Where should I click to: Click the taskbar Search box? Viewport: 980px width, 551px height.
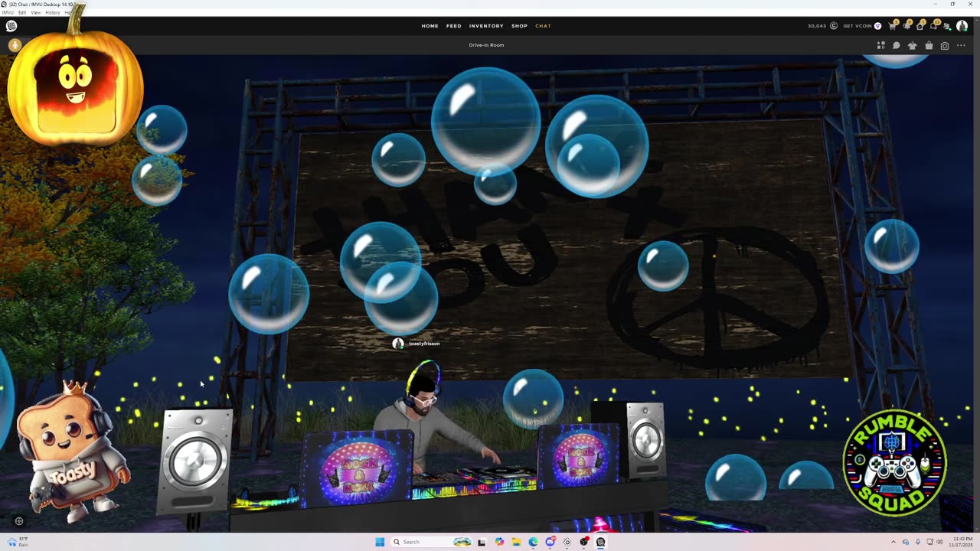[x=431, y=542]
